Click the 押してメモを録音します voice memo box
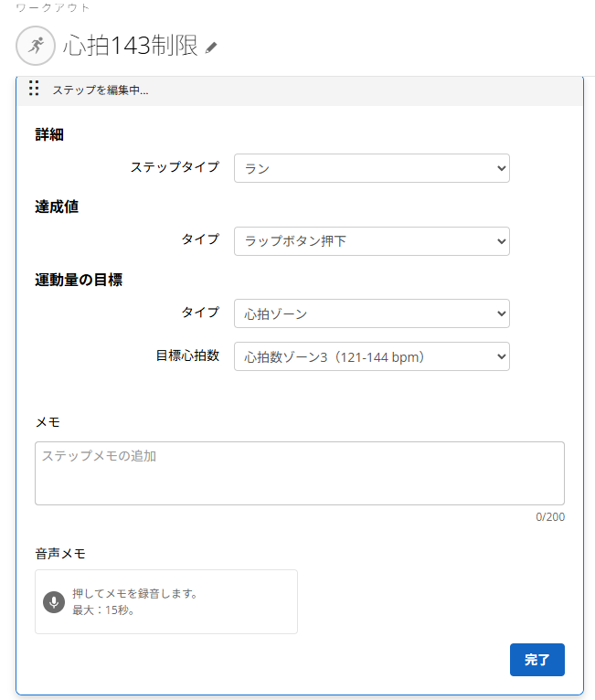The image size is (595, 700). 166,602
